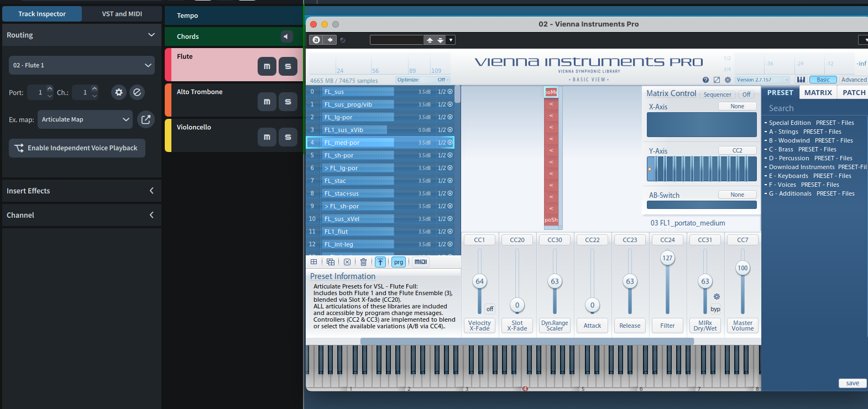Click the MIRx gear icon
The image size is (868, 409).
[x=717, y=297]
